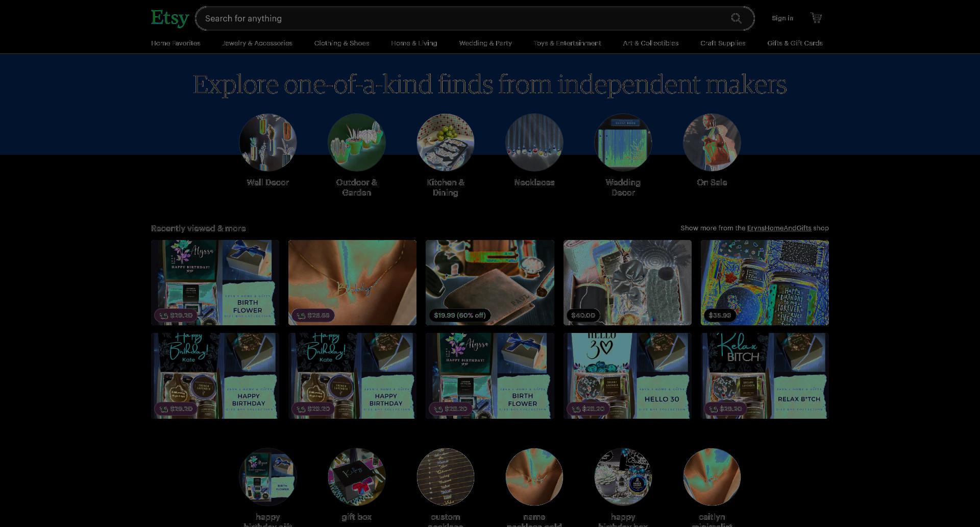Open the Home & Living menu

click(414, 43)
